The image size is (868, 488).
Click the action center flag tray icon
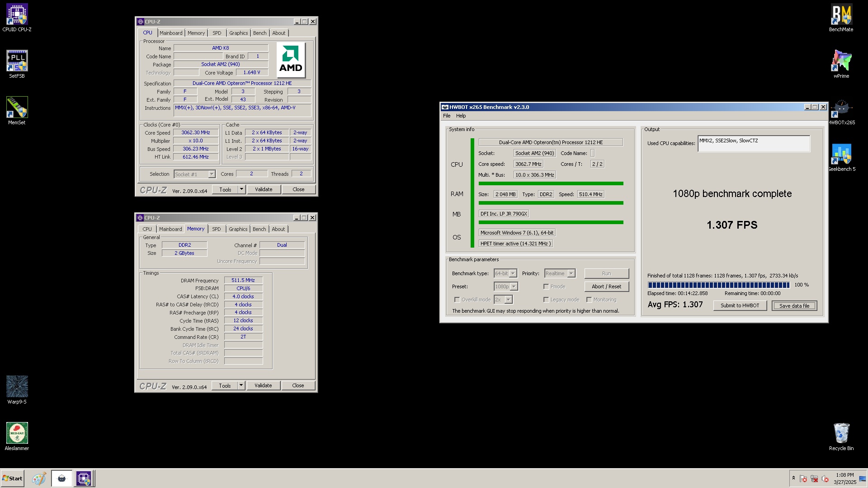coord(803,479)
